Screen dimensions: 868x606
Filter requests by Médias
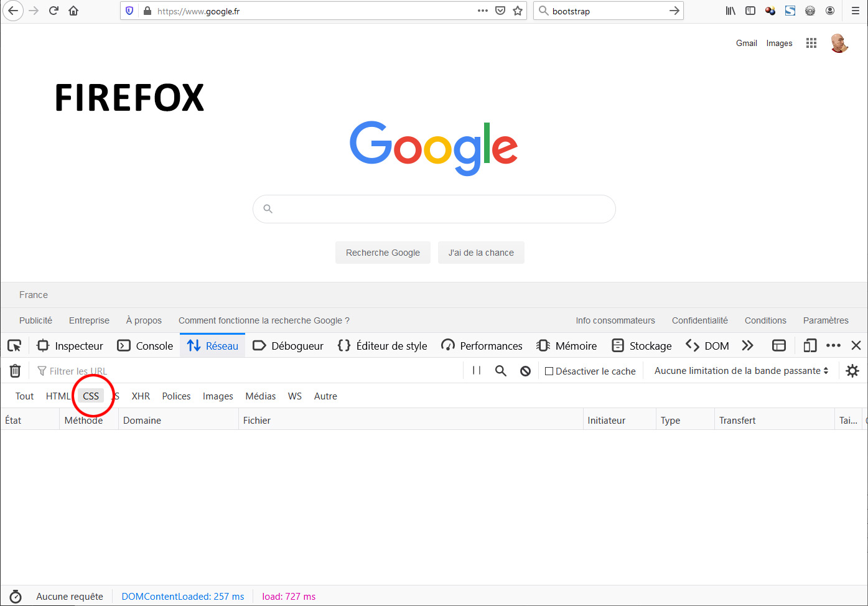click(x=261, y=396)
